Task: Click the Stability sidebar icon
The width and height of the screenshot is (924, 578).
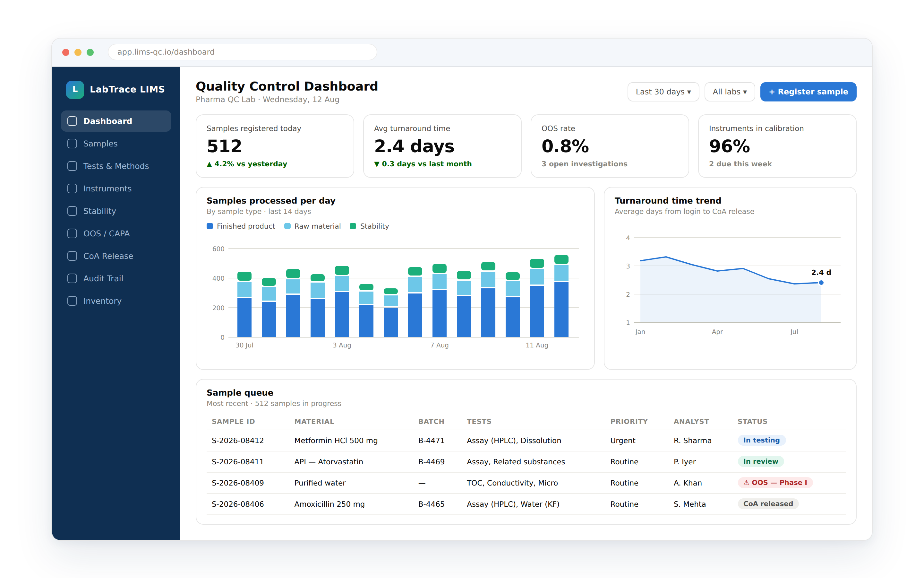Action: tap(72, 211)
